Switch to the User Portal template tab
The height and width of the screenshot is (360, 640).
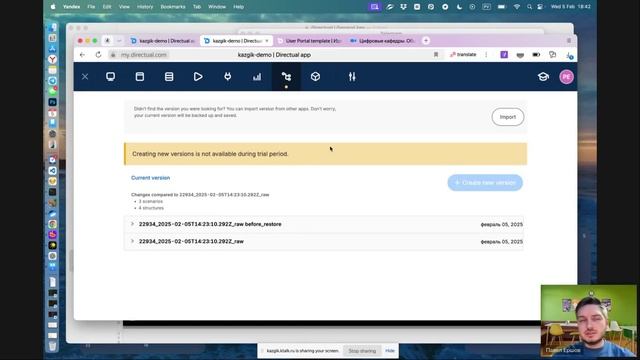(x=309, y=41)
